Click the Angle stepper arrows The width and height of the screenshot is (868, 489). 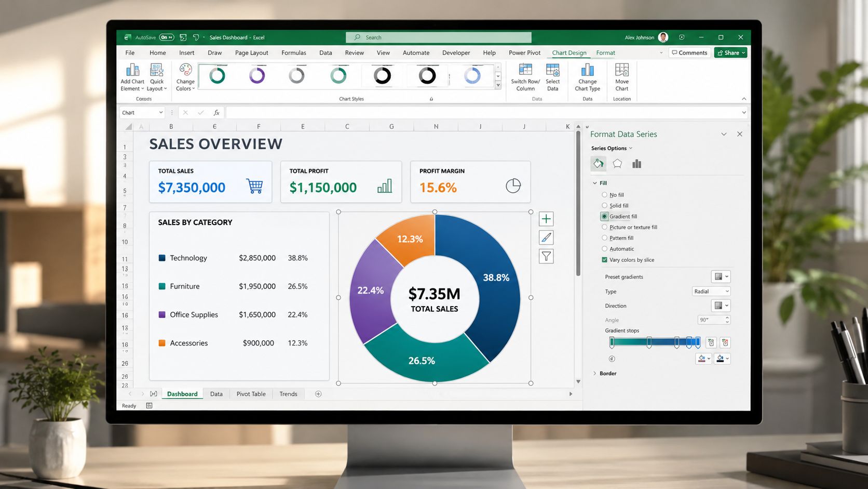point(727,320)
